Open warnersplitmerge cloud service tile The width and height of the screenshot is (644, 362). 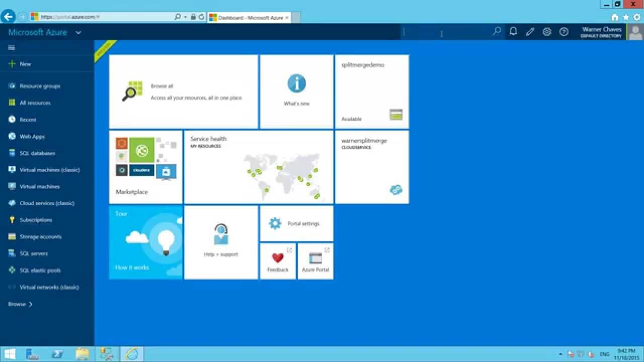(x=372, y=167)
